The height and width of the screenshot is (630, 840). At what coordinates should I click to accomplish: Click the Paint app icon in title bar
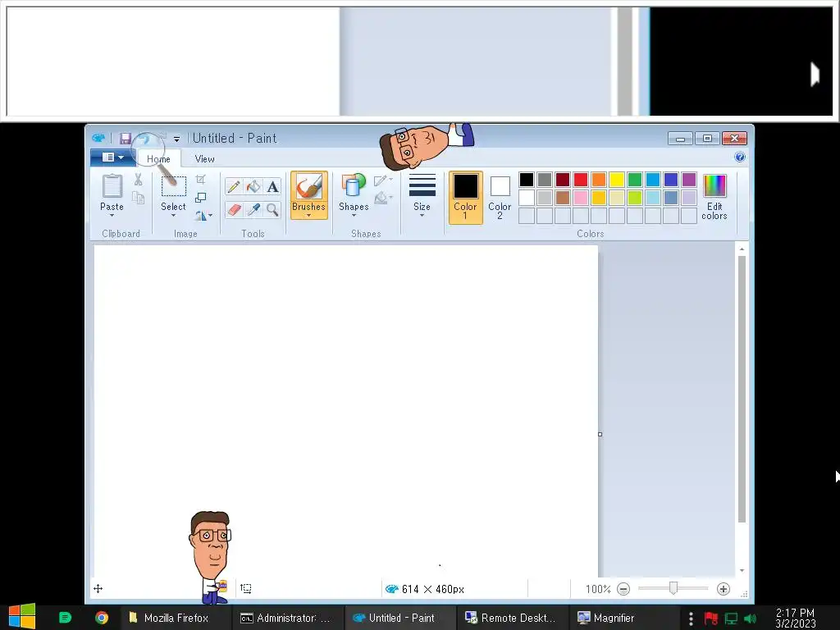click(98, 138)
